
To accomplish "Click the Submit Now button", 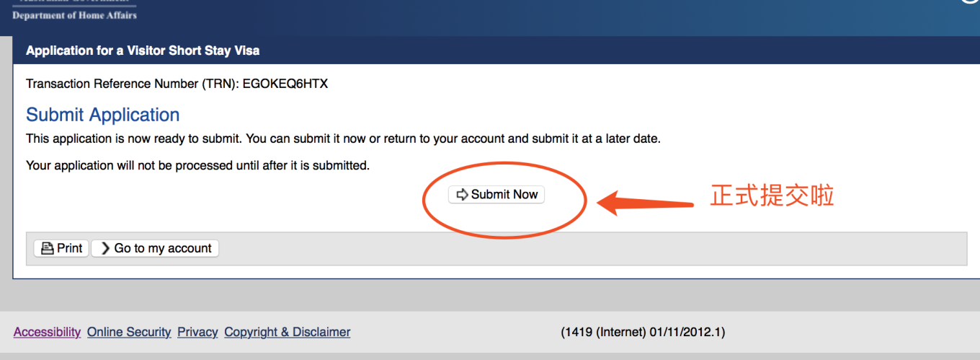I will coord(496,195).
